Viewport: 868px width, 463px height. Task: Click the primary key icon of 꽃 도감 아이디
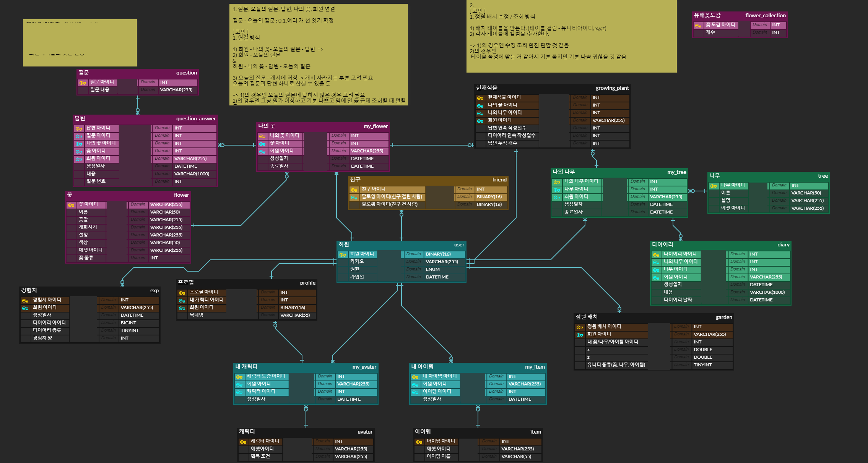[x=698, y=25]
